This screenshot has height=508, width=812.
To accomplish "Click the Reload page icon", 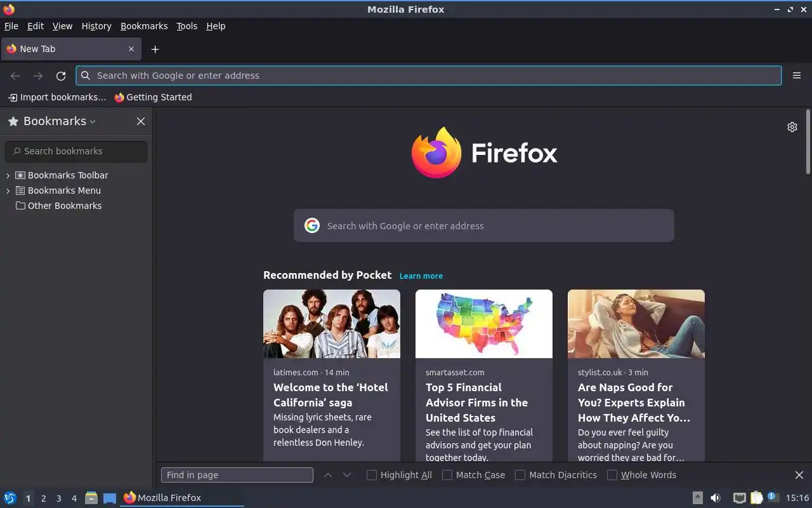I will (x=61, y=76).
